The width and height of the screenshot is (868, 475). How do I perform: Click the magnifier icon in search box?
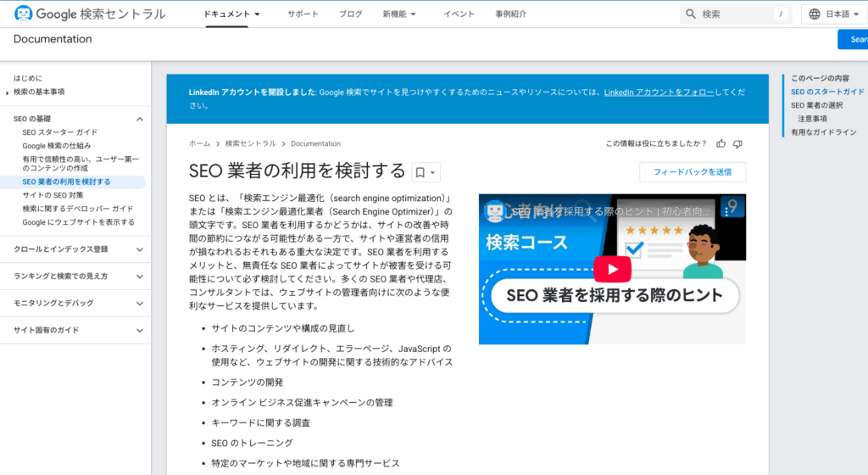pos(690,14)
